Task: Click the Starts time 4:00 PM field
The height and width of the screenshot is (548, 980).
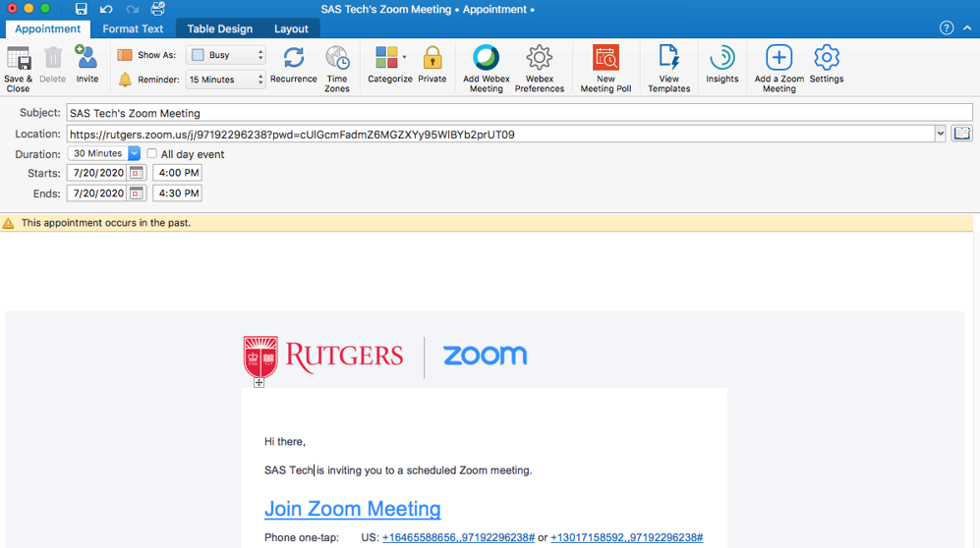Action: (x=178, y=173)
